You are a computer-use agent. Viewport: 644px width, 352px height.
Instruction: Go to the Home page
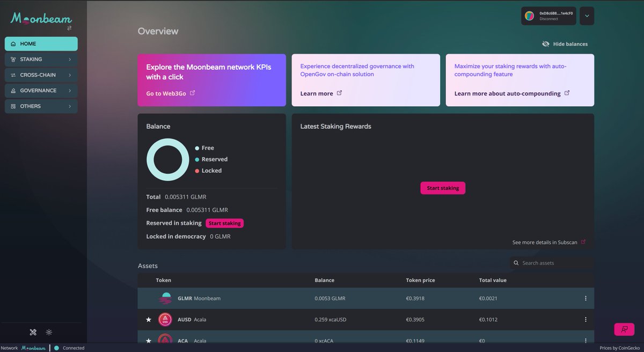coord(41,44)
